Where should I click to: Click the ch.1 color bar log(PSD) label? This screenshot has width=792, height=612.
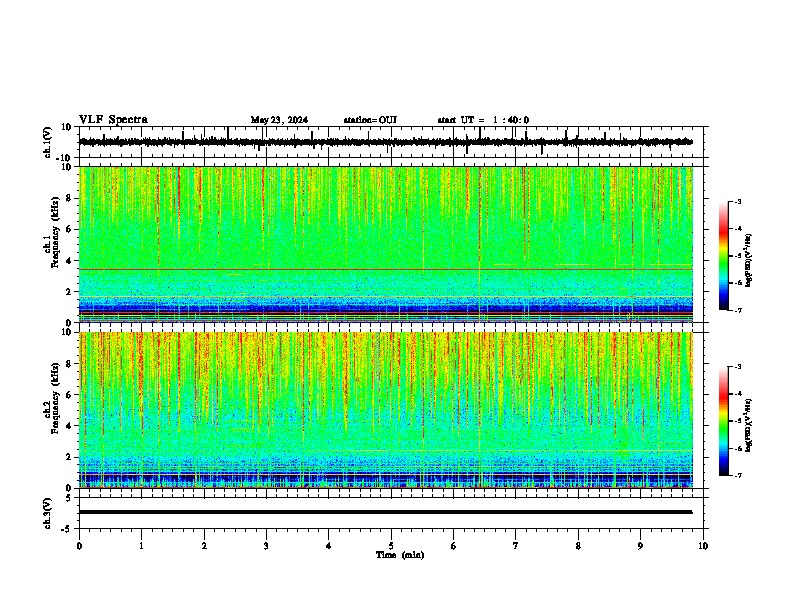pyautogui.click(x=748, y=260)
